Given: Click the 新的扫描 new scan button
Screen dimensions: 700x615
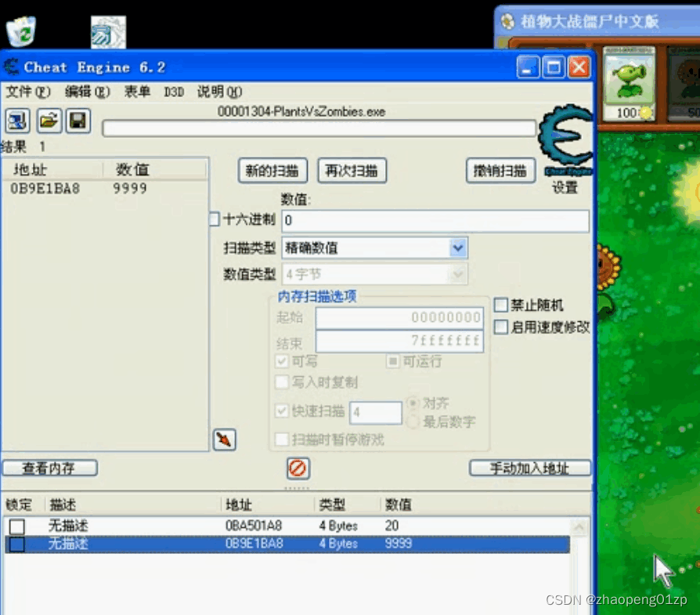Looking at the screenshot, I should click(x=272, y=171).
